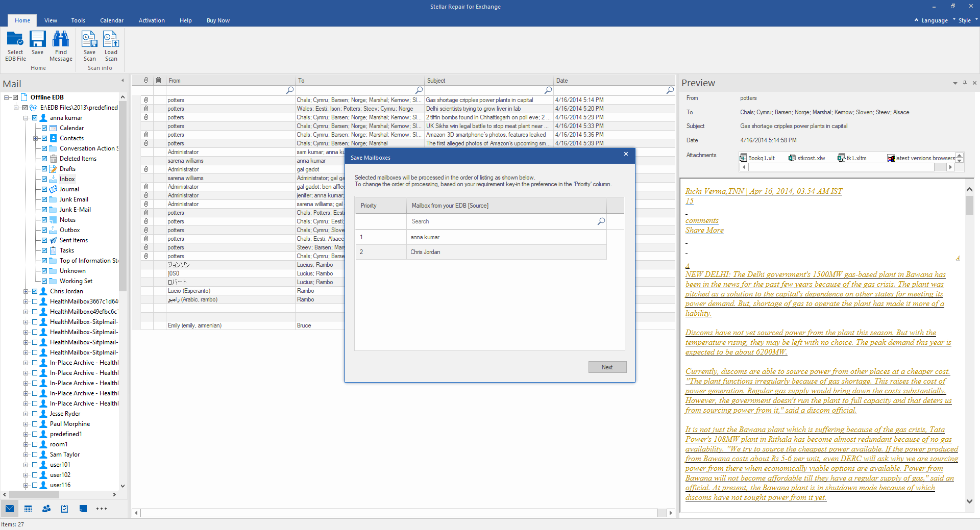
Task: Open more views ellipsis at bottom
Action: point(102,509)
